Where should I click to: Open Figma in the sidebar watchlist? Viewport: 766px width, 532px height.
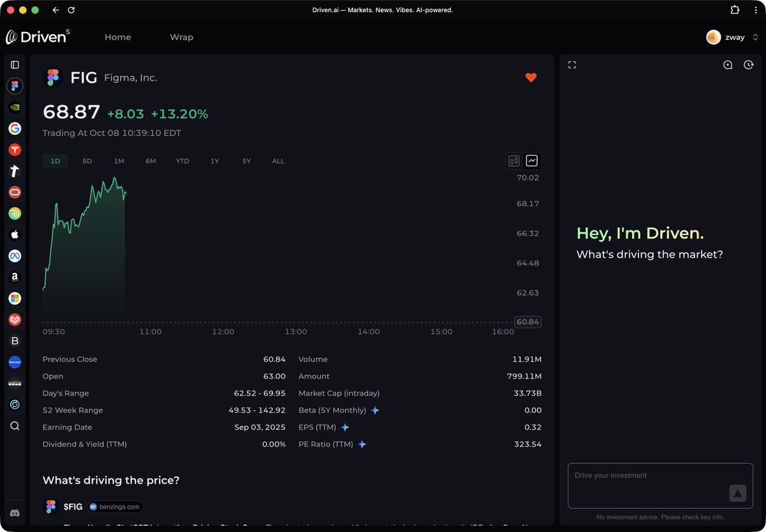pos(15,85)
